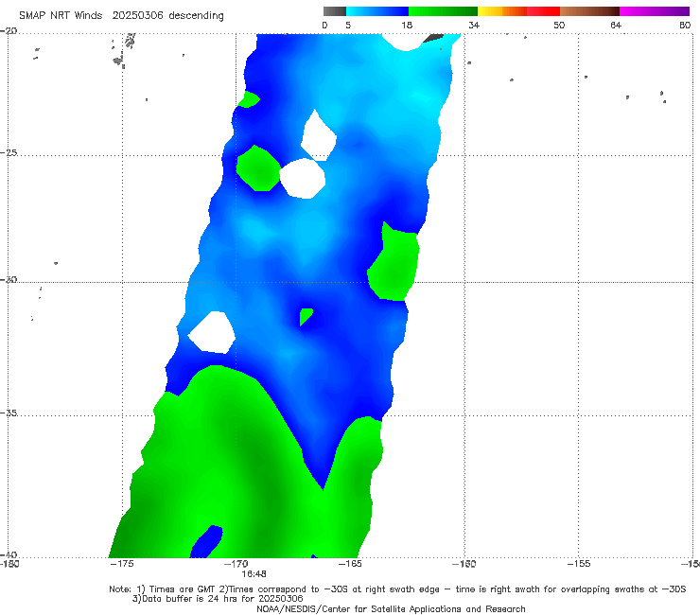
Task: Click the magenta-purple segment of the color bar
Action: (x=655, y=11)
